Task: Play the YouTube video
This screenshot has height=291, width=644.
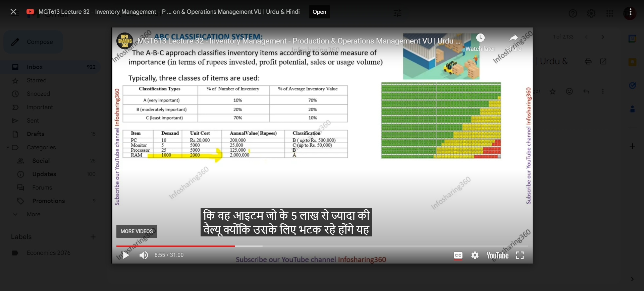Action: (126, 255)
